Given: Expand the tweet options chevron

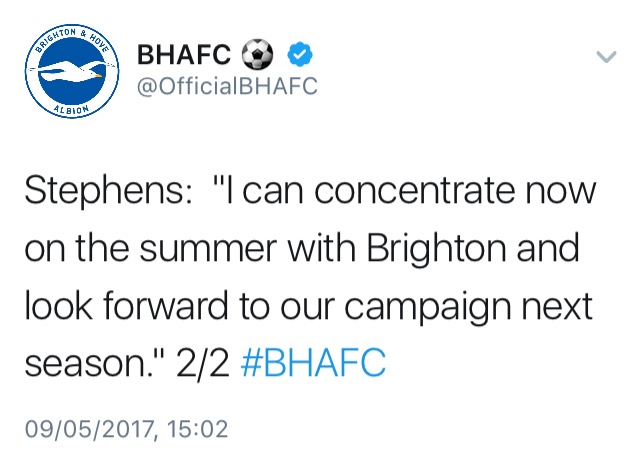Looking at the screenshot, I should pyautogui.click(x=606, y=56).
